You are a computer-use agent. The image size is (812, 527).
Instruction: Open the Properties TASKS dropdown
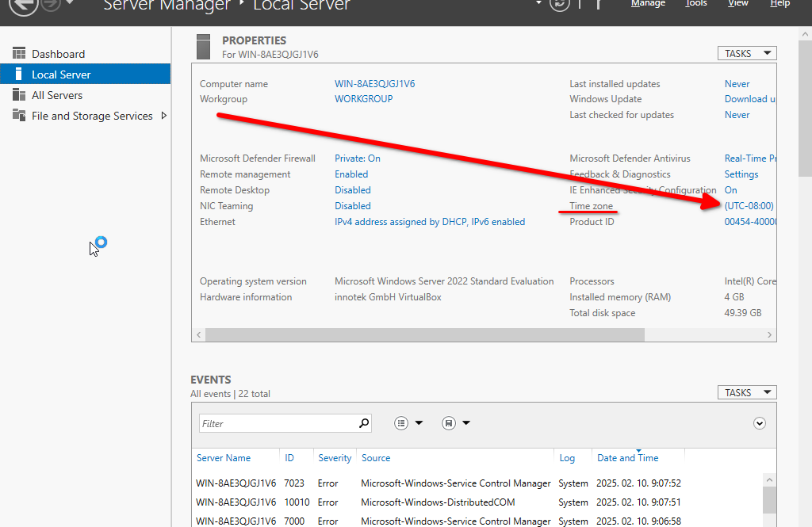(746, 53)
